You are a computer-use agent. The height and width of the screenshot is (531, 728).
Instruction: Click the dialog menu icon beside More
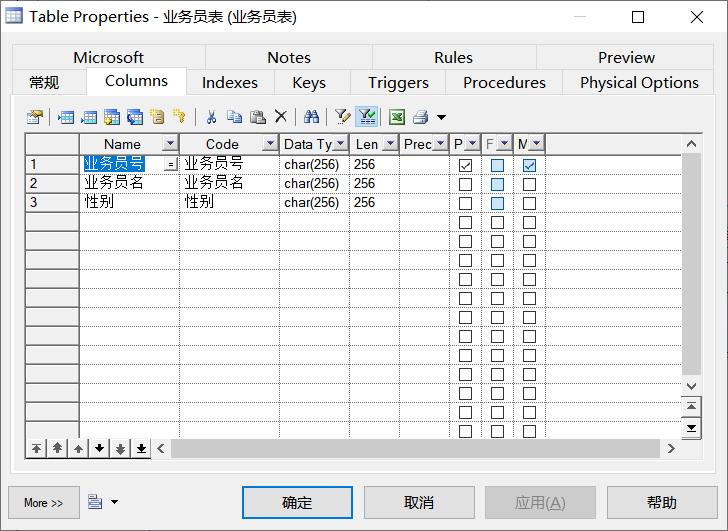(95, 502)
